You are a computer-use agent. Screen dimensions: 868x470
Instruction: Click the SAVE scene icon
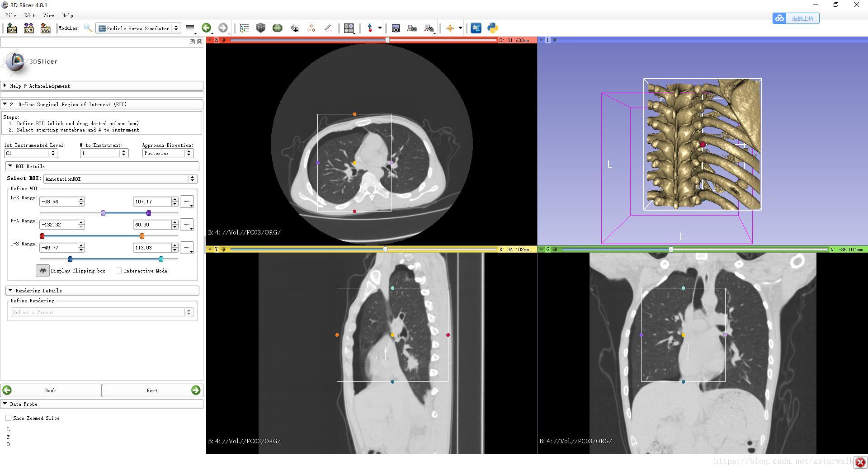(x=45, y=28)
